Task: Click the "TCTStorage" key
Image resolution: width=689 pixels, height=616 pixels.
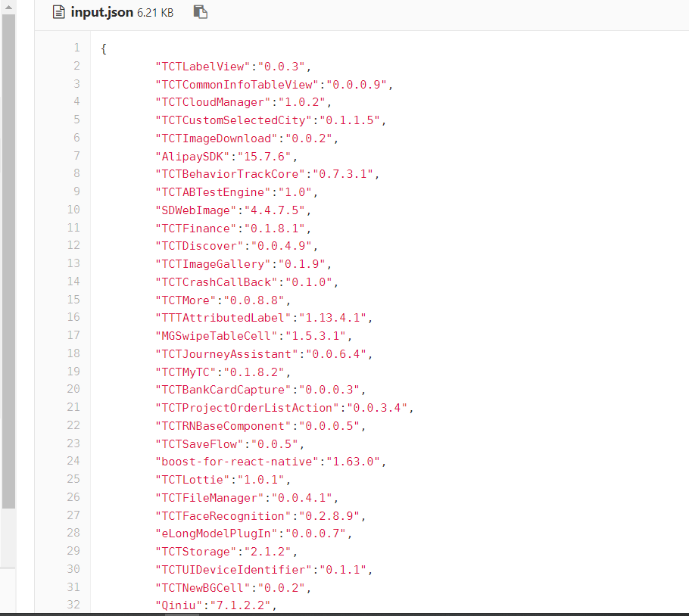Action: coord(196,552)
